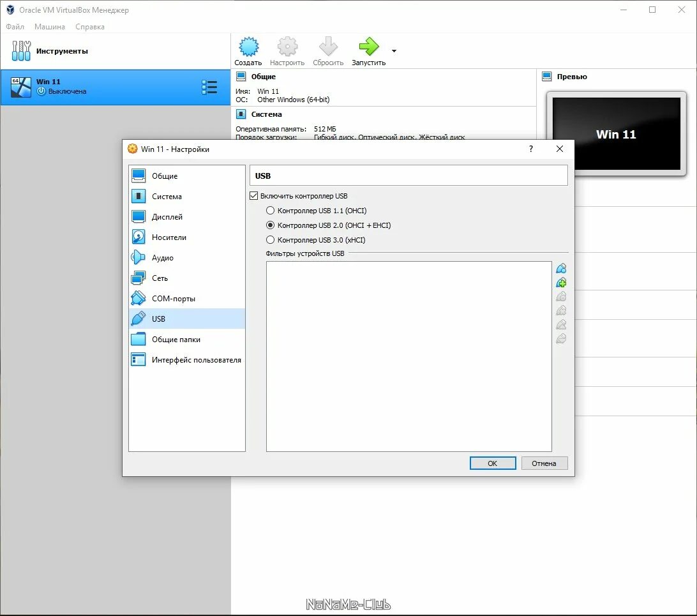Open the Система settings category
Screen dimensions: 697x616
pos(187,197)
